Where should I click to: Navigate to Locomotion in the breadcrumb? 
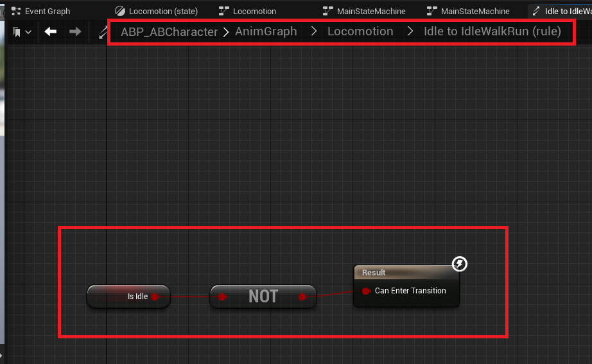pos(360,31)
